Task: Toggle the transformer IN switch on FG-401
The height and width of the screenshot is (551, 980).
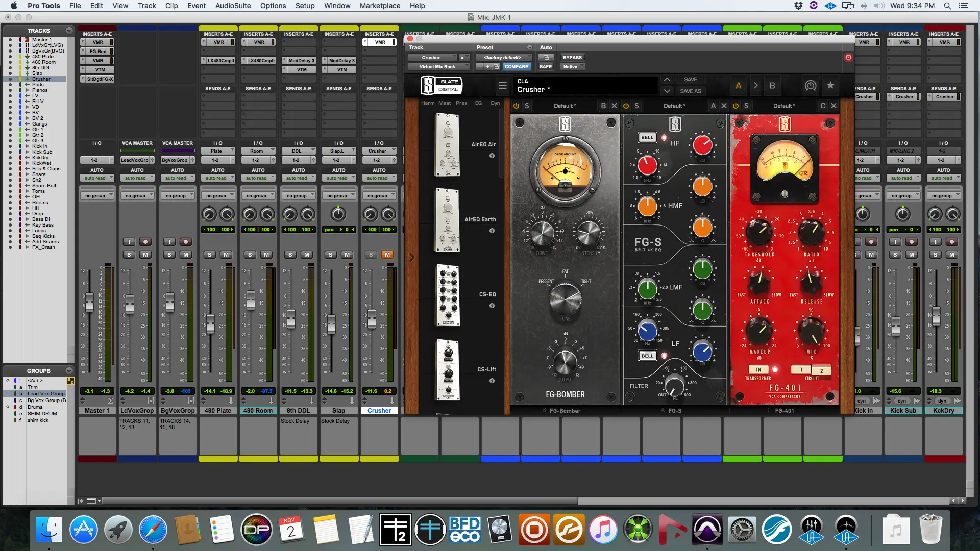Action: pyautogui.click(x=758, y=370)
